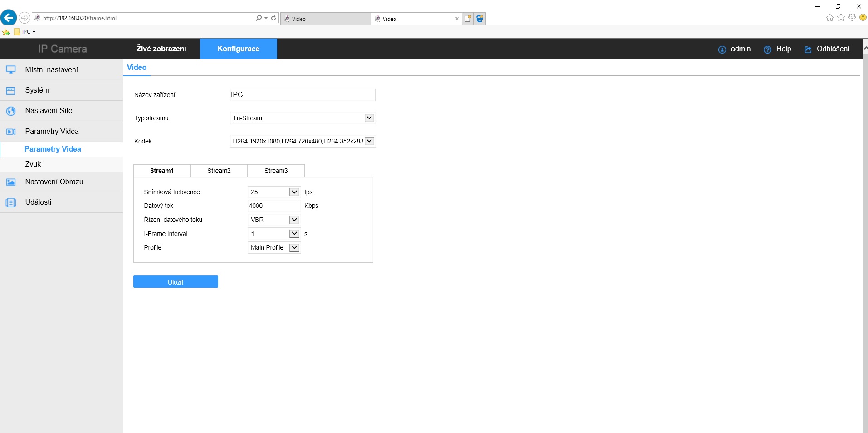Switch to Stream1 tab
The width and height of the screenshot is (868, 433).
coord(162,171)
